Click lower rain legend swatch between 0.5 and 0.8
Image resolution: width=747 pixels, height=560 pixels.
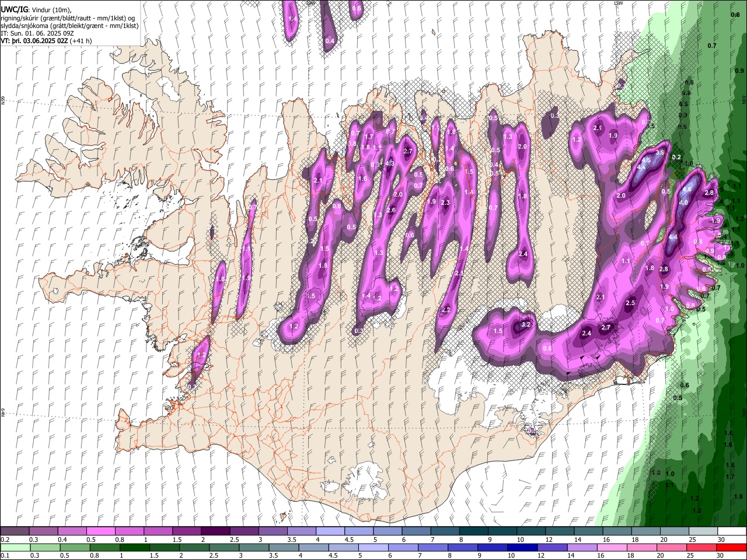pos(75,548)
